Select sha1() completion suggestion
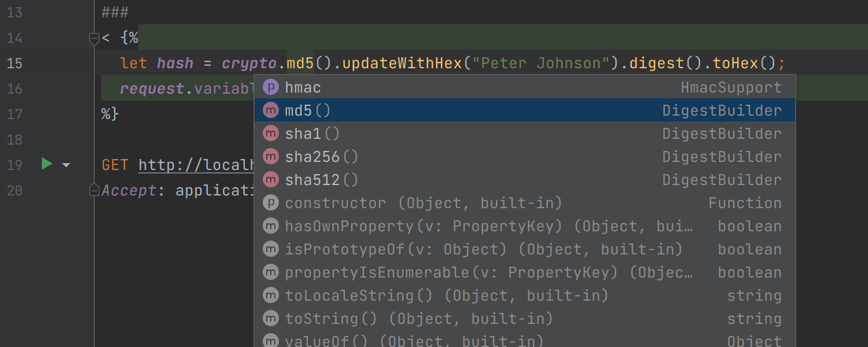This screenshot has width=868, height=347. (x=312, y=134)
